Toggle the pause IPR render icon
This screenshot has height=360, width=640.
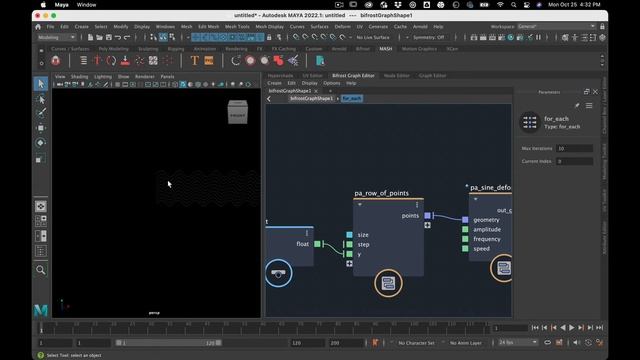click(538, 37)
